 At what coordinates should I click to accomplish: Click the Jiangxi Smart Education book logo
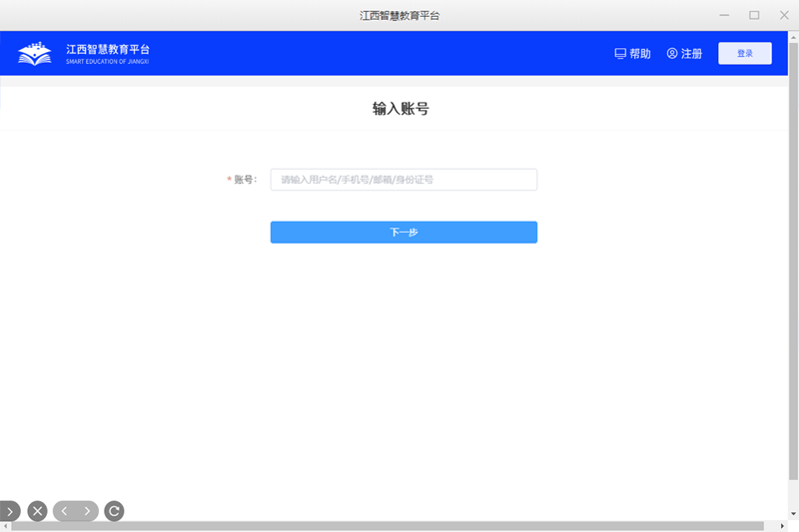[35, 54]
